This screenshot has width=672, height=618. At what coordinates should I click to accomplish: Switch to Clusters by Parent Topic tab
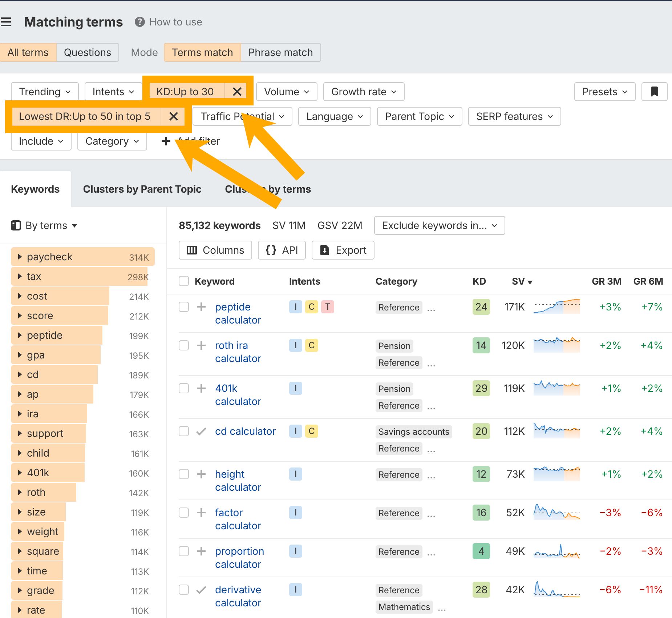pos(142,189)
